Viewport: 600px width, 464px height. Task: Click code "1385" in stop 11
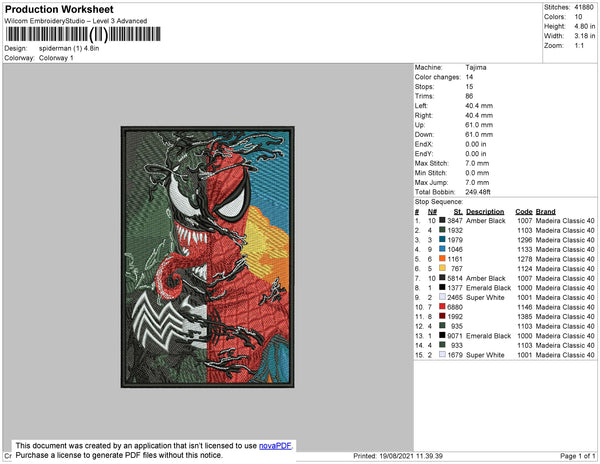click(525, 316)
